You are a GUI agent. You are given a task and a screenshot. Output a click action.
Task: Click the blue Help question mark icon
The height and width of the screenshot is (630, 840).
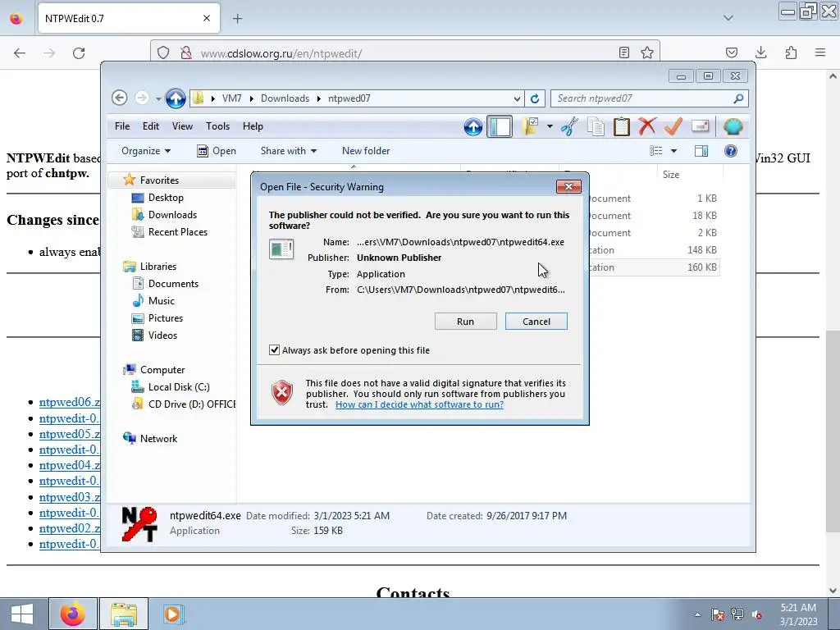coord(731,151)
